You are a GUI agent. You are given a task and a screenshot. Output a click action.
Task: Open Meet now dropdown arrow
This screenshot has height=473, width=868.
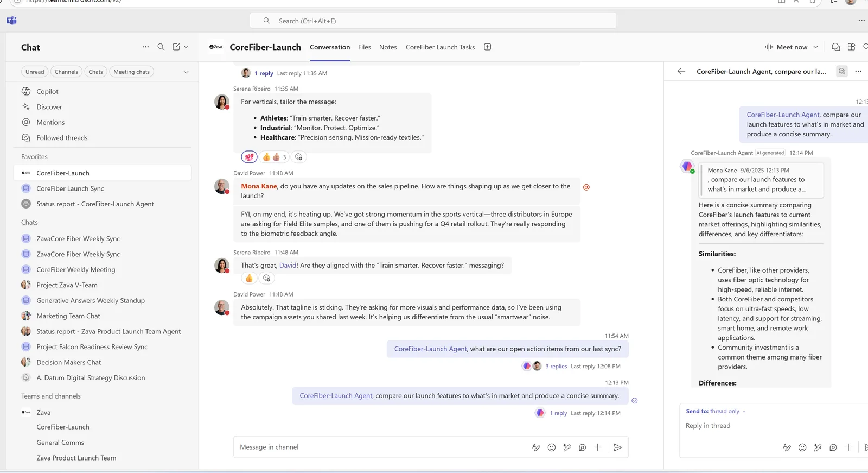[x=815, y=47]
